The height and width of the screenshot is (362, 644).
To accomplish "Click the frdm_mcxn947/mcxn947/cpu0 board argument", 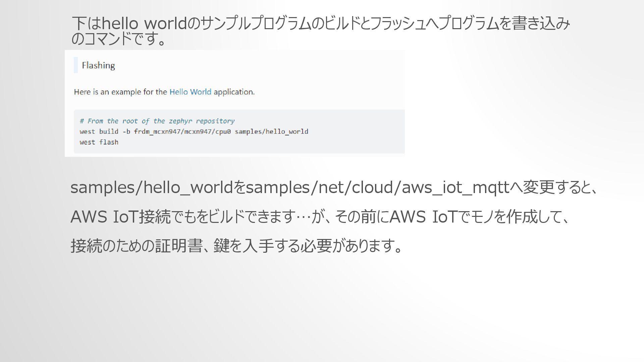I will (x=182, y=132).
